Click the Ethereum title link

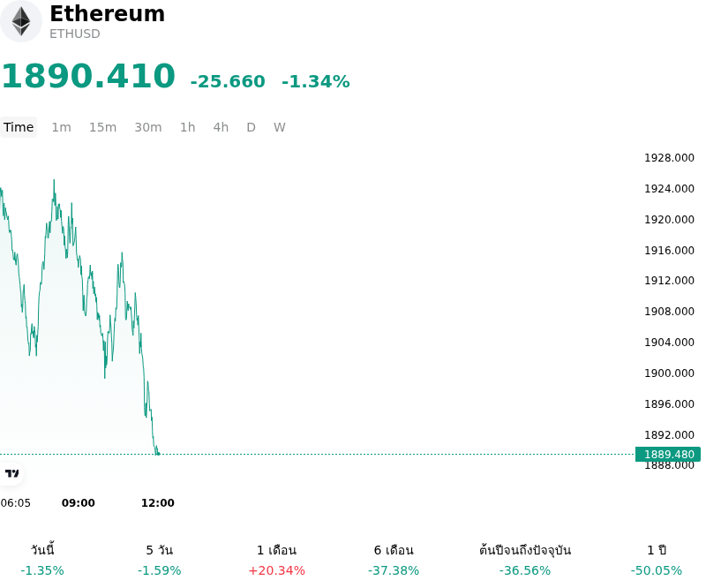click(107, 13)
